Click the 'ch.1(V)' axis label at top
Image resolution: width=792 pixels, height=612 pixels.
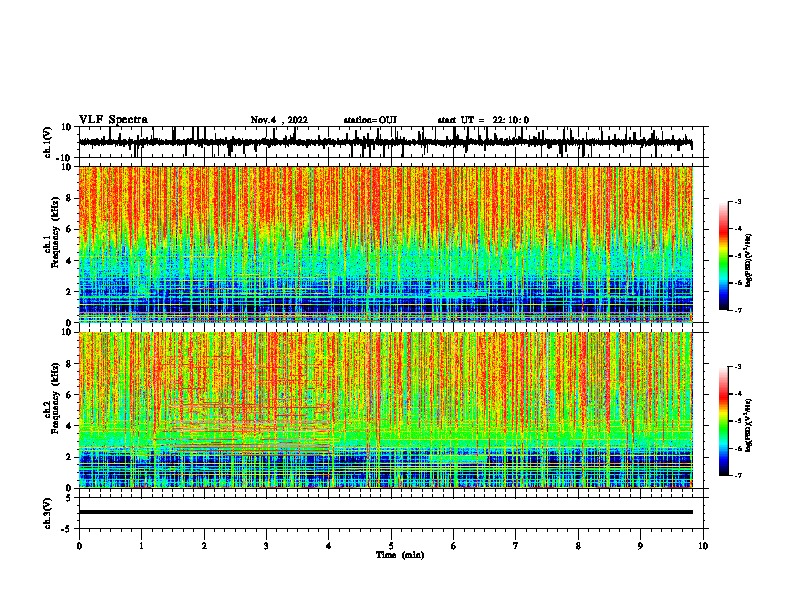[x=48, y=142]
